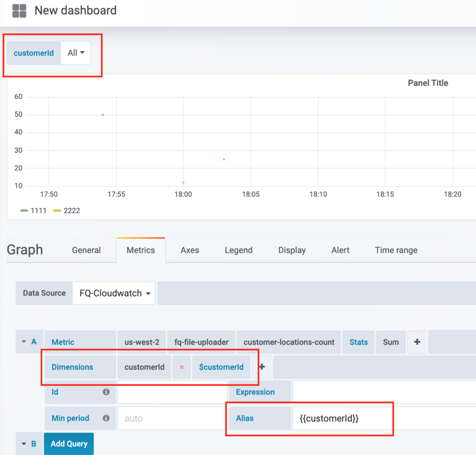Screen dimensions: 476x455
Task: Click the Add Query button
Action: [69, 444]
